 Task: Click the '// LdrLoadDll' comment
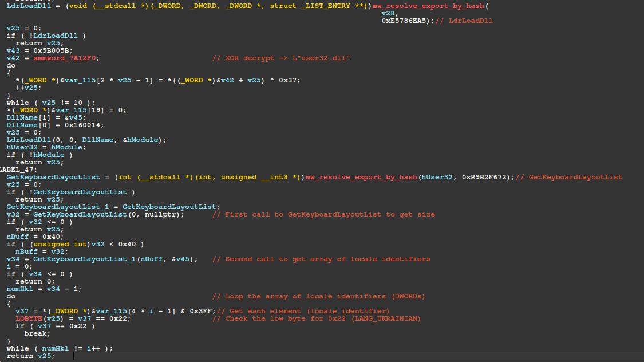coord(464,21)
